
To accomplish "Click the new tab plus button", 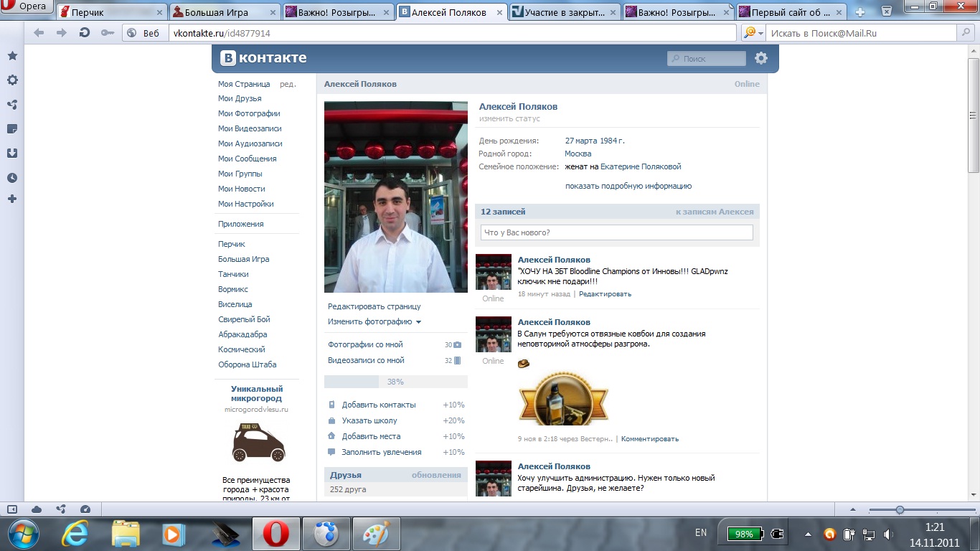I will pos(860,12).
